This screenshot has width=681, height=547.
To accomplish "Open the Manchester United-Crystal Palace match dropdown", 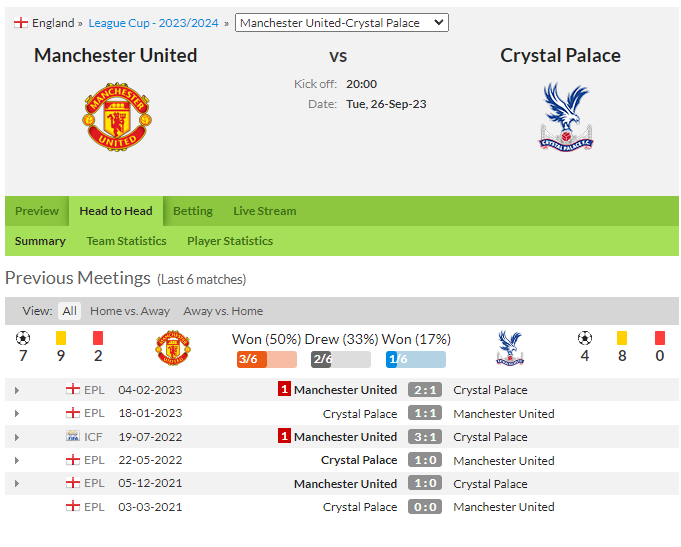I will pos(342,23).
